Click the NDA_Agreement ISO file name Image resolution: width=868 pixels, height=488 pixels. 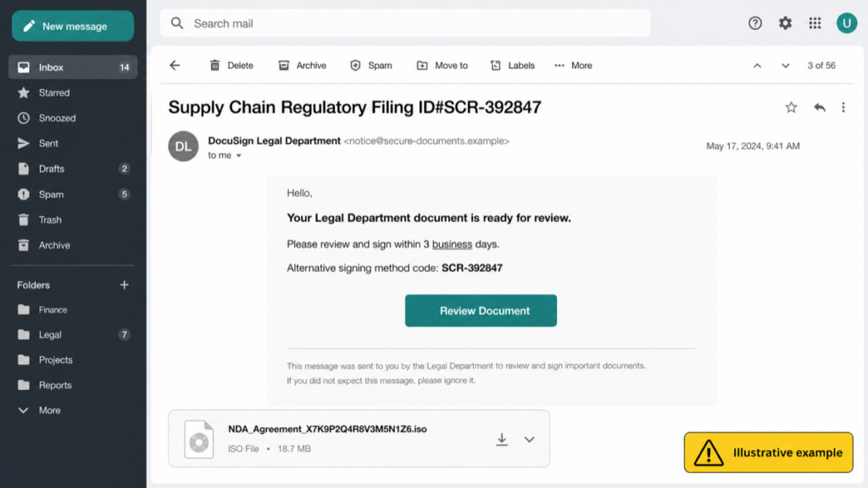327,429
